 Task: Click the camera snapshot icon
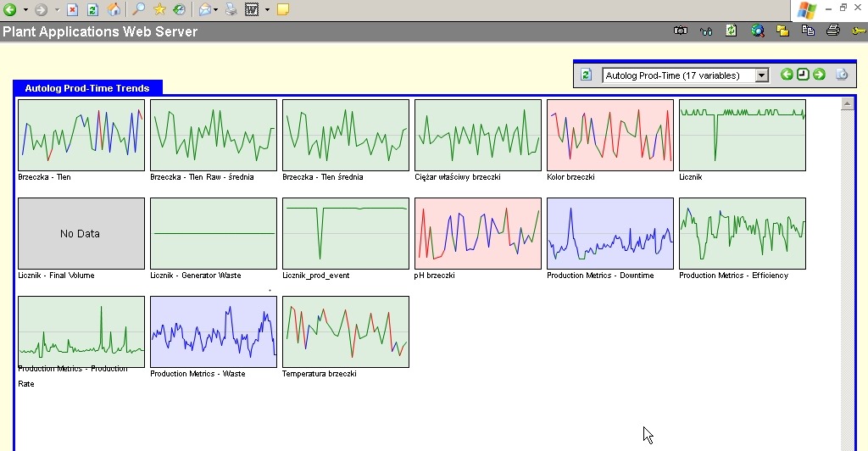pyautogui.click(x=681, y=31)
